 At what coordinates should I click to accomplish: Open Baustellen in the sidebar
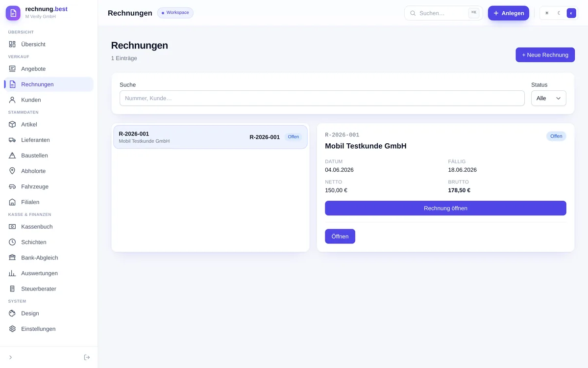pos(49,156)
